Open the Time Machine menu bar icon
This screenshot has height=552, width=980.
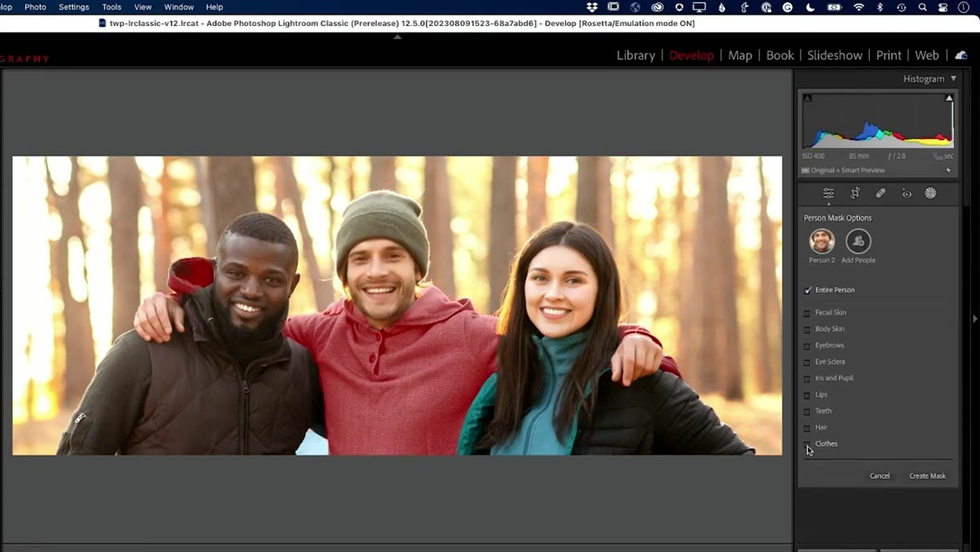(901, 7)
